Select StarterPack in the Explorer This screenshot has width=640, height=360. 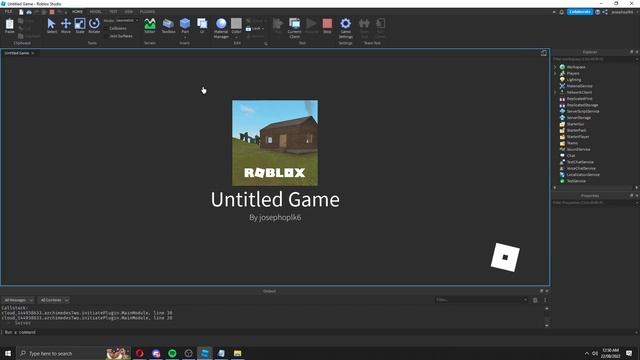[576, 130]
